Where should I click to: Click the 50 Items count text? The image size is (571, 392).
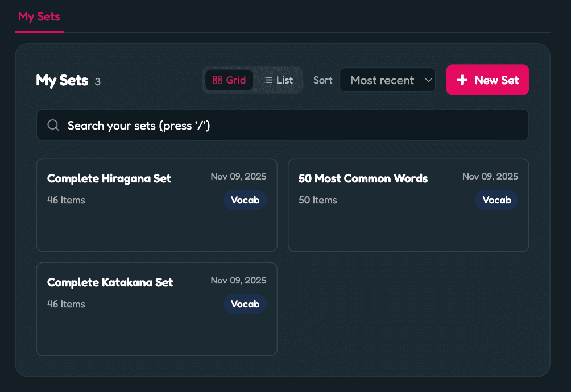(317, 200)
